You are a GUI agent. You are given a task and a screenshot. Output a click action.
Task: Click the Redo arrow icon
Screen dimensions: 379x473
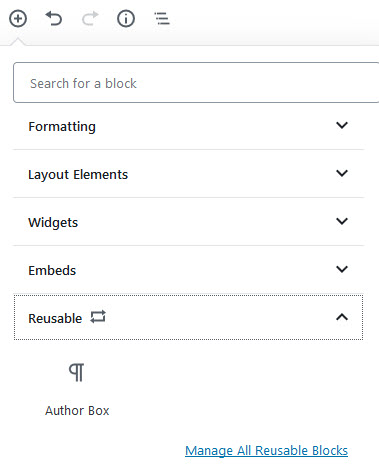90,18
